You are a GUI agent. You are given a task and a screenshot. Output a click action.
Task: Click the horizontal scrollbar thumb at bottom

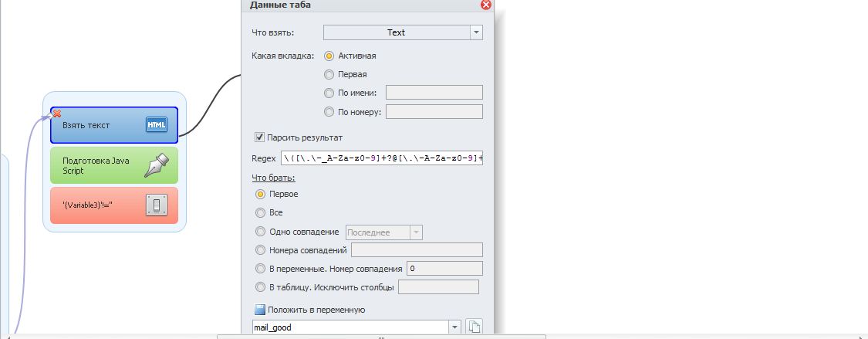(x=381, y=337)
